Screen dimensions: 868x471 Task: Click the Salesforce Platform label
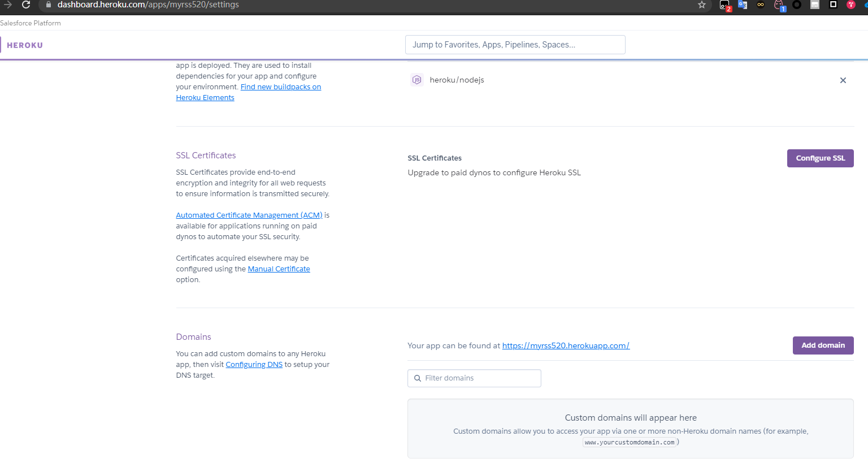[31, 23]
